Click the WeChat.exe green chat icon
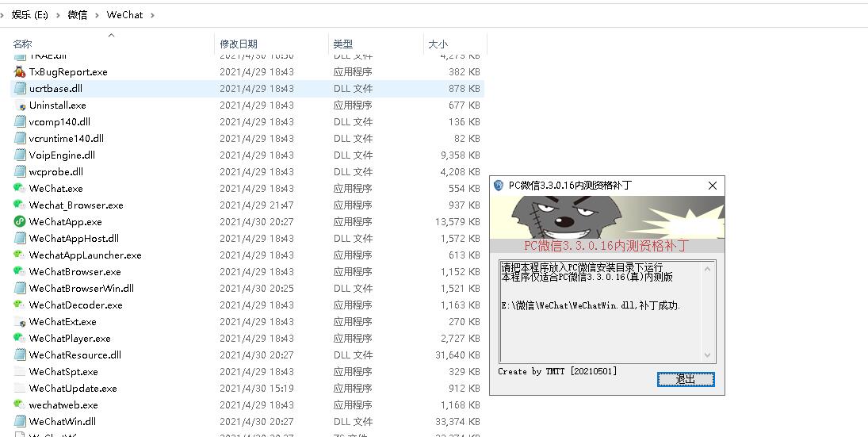 (x=20, y=188)
